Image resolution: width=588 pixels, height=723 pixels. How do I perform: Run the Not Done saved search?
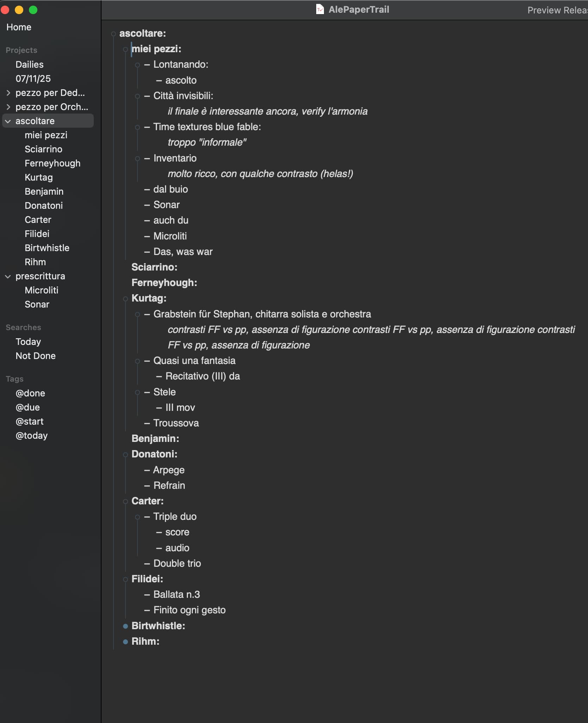(36, 356)
